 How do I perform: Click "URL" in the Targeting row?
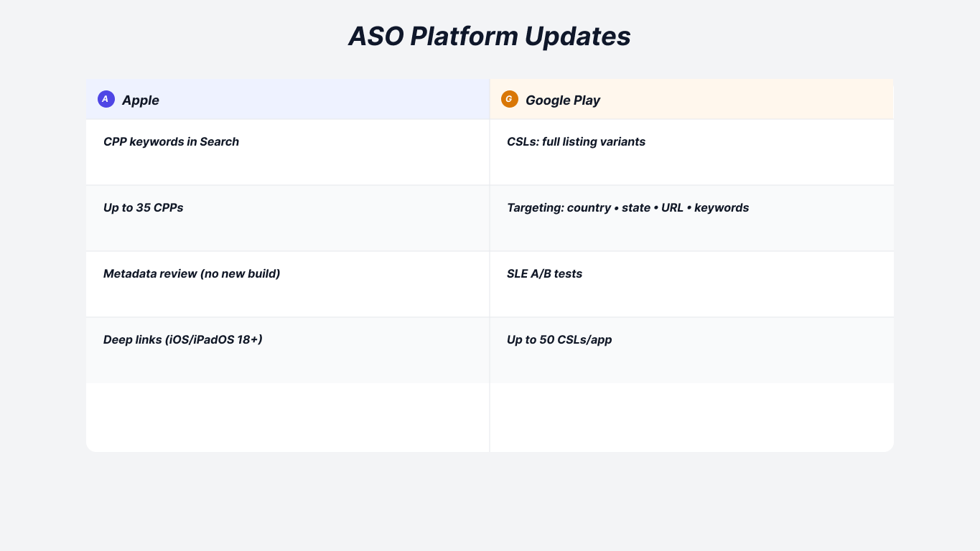[x=672, y=208]
